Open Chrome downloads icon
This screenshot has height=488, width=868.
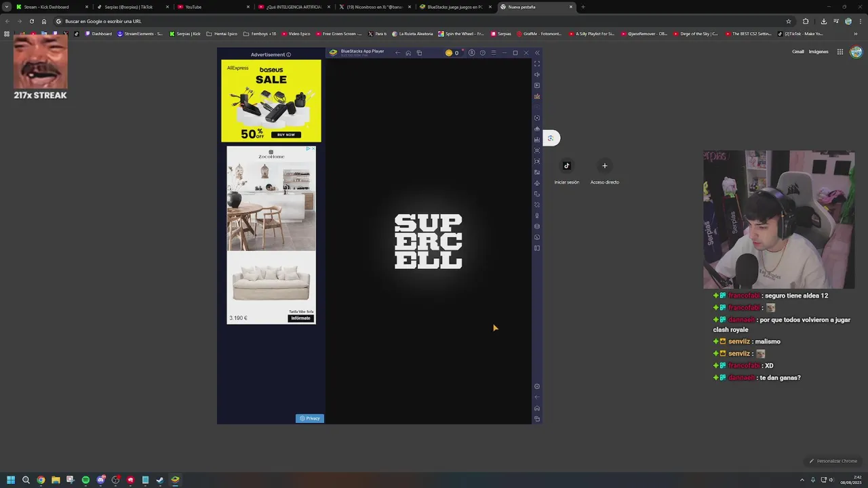coord(823,21)
